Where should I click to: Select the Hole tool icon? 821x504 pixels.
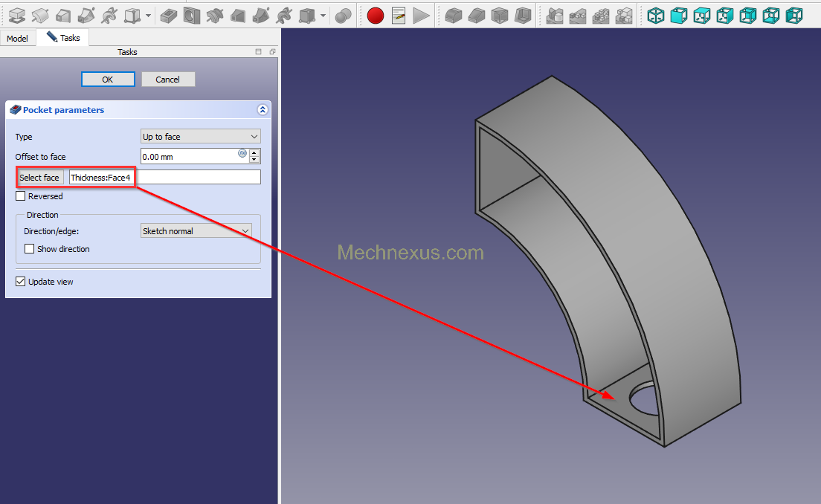click(192, 15)
